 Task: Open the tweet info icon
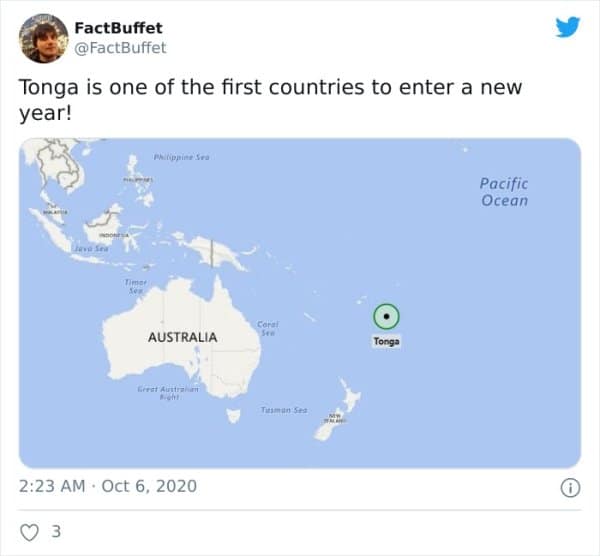point(569,488)
